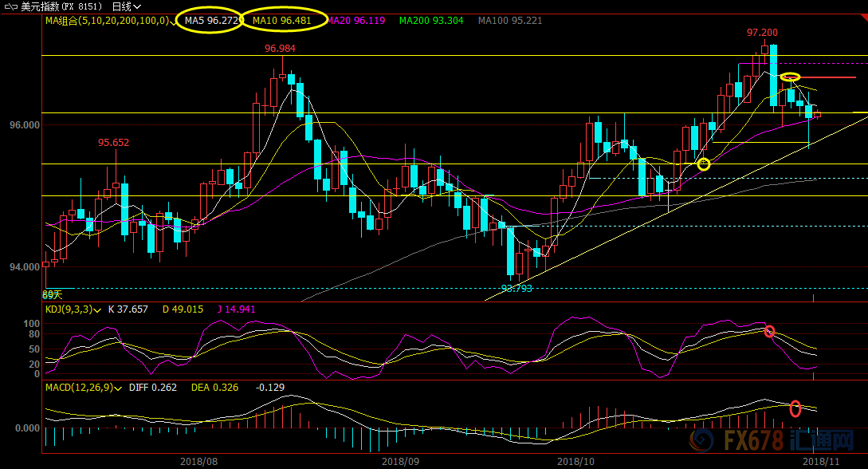Click the 2018/10 date axis label
This screenshot has width=868, height=469.
point(575,461)
